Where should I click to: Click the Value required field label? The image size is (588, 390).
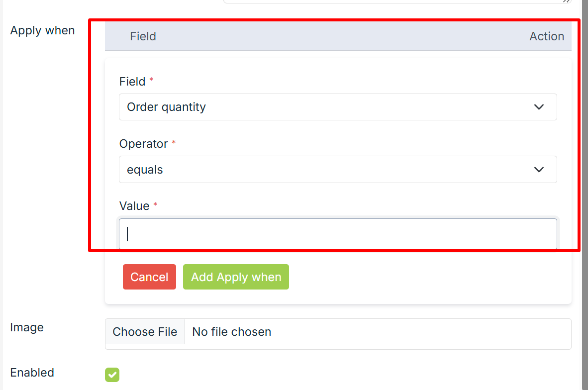[x=134, y=206]
